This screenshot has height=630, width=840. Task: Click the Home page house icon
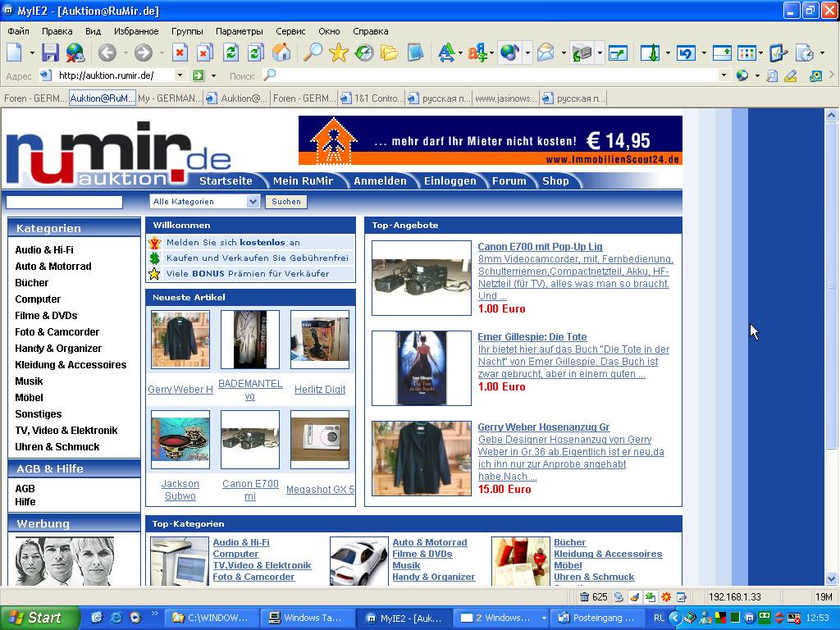coord(281,52)
